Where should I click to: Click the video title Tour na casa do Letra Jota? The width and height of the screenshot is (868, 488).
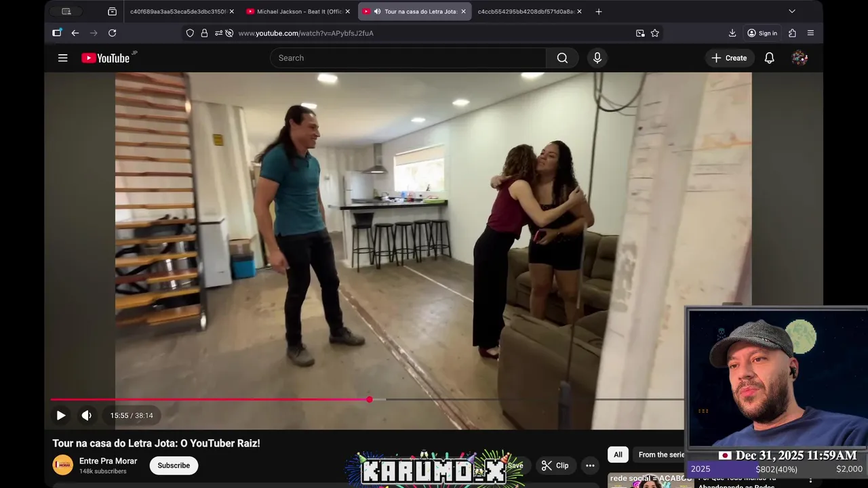156,443
